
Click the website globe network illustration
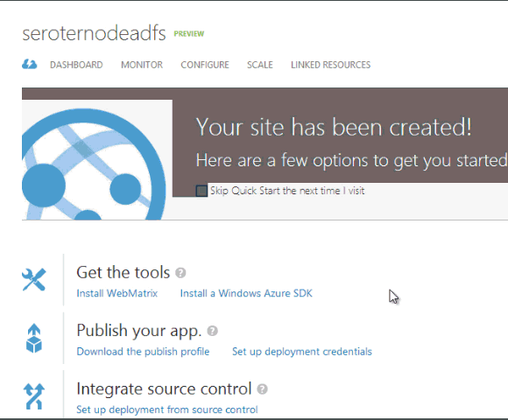pos(94,164)
